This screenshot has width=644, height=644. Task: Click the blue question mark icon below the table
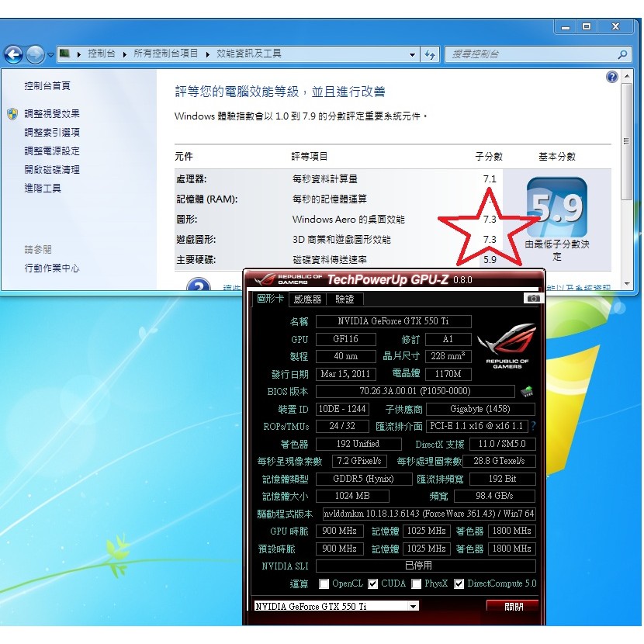[x=199, y=284]
